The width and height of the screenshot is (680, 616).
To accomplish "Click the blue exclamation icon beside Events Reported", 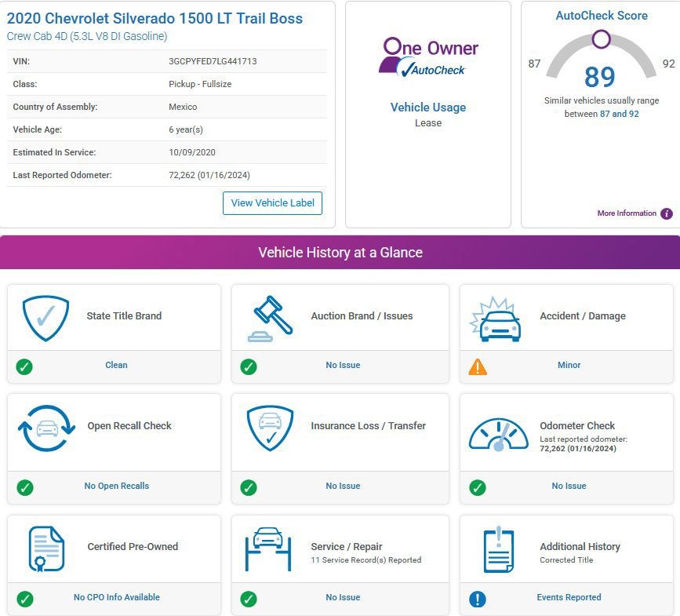I will [478, 599].
